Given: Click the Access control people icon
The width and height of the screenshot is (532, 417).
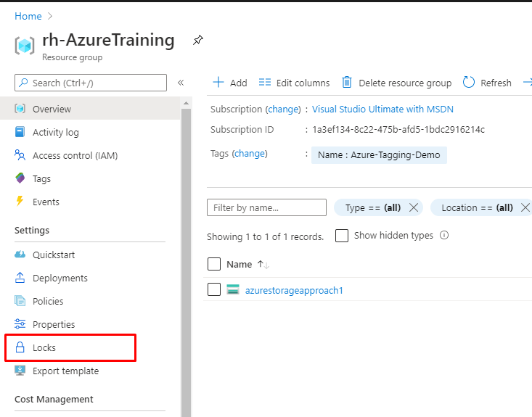Looking at the screenshot, I should point(20,155).
